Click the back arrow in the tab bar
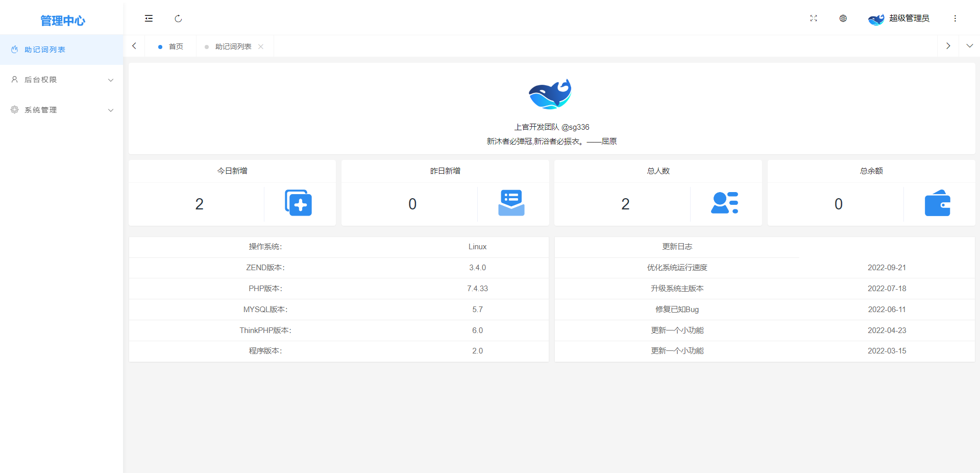Image resolution: width=980 pixels, height=473 pixels. click(134, 46)
